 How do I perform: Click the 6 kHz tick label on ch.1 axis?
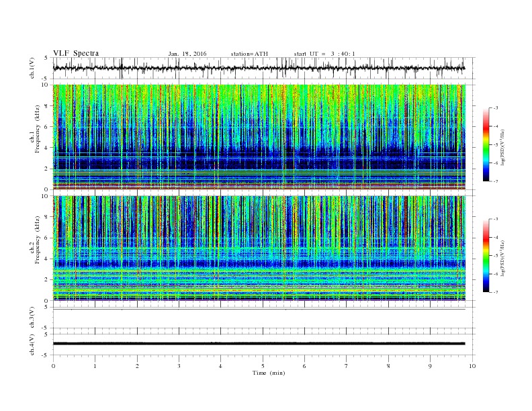pos(46,127)
